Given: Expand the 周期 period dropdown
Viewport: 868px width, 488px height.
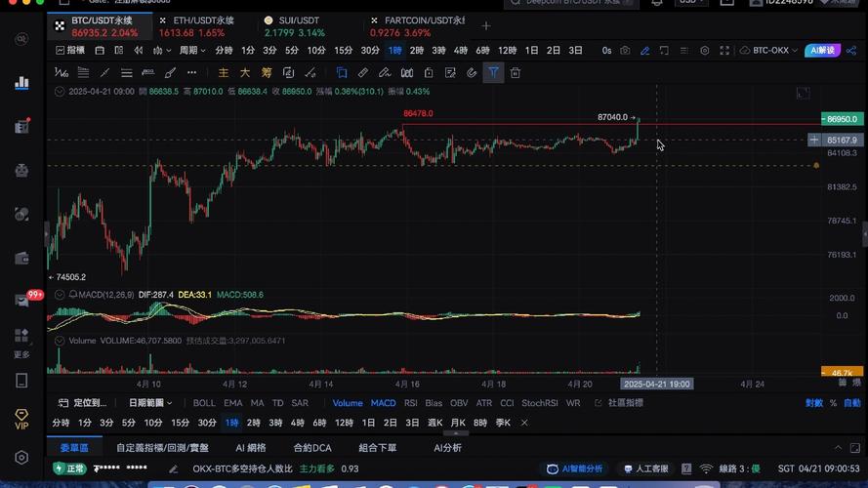Looking at the screenshot, I should point(191,50).
